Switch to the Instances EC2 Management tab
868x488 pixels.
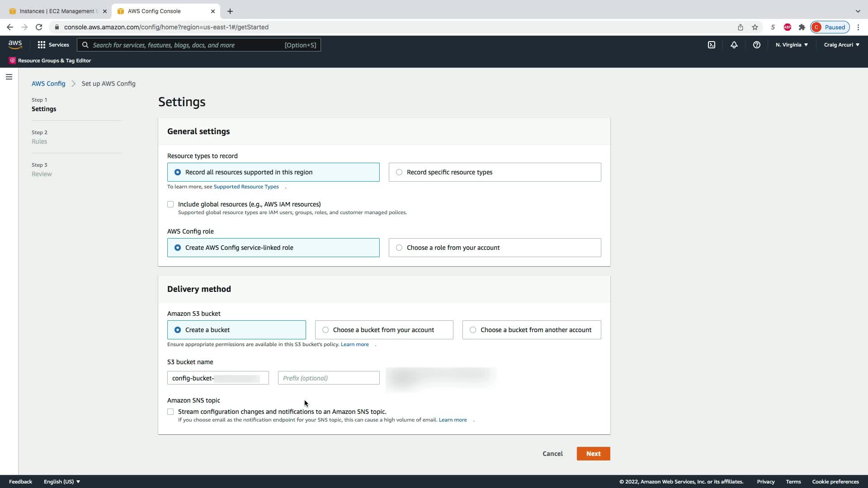click(57, 11)
